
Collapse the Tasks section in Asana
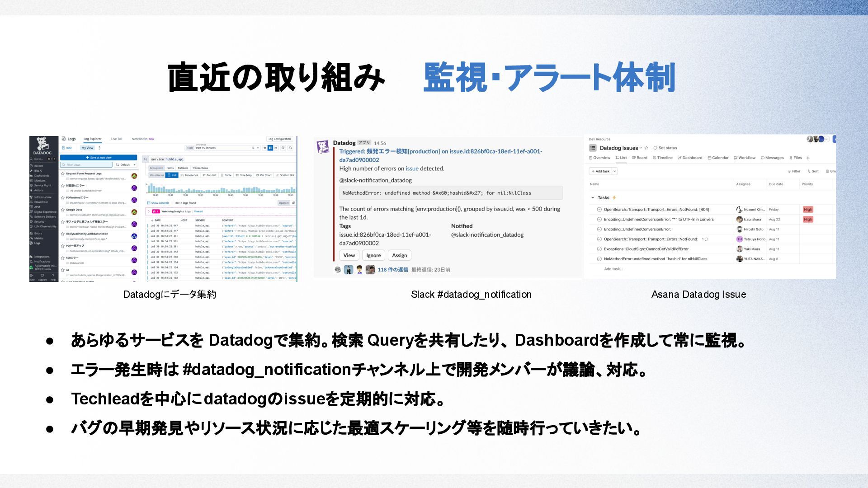pos(593,197)
